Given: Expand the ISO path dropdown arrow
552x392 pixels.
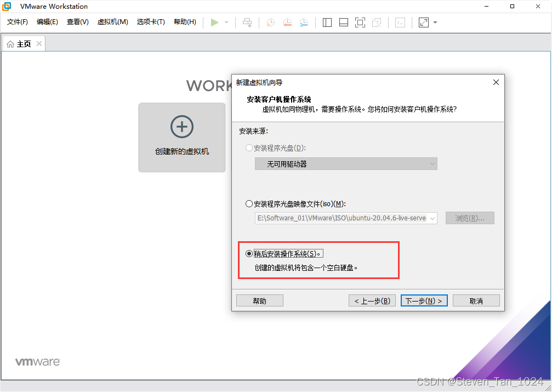Looking at the screenshot, I should [x=433, y=218].
